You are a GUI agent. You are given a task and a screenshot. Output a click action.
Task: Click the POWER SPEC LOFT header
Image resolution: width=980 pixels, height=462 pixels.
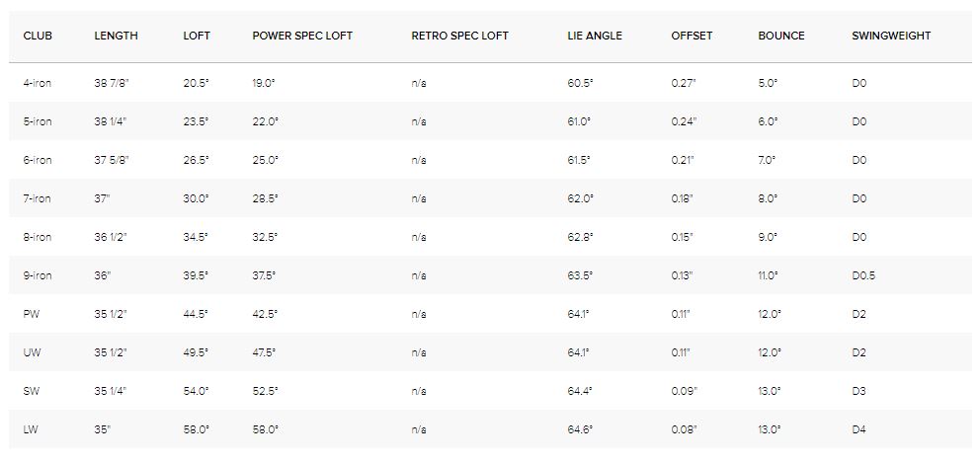pos(302,36)
